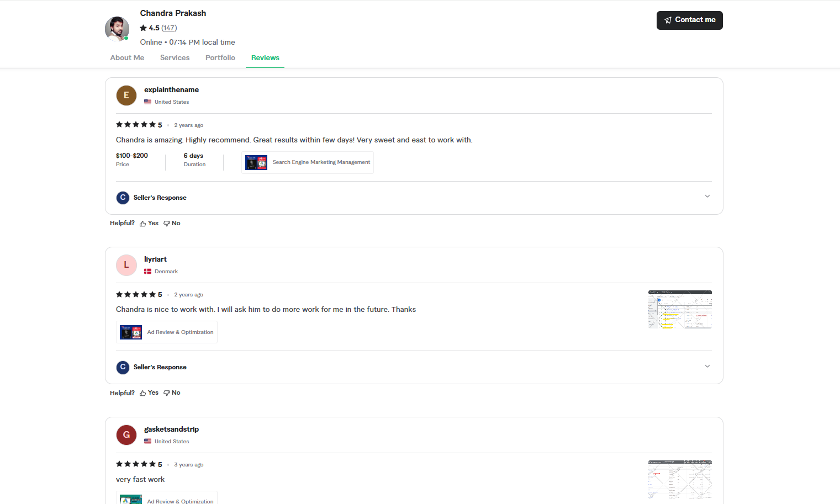
Task: Expand Seller's Response on llyriart's review
Action: tap(707, 367)
